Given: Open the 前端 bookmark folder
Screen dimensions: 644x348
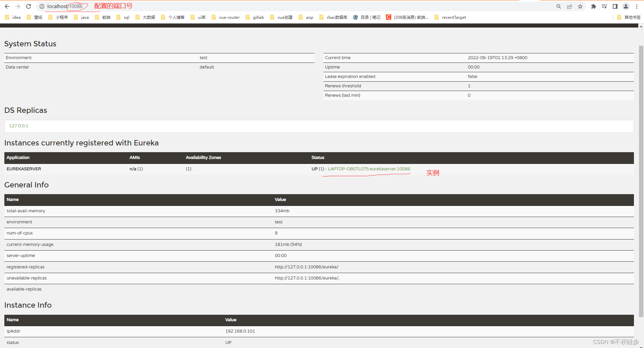Looking at the screenshot, I should 103,17.
